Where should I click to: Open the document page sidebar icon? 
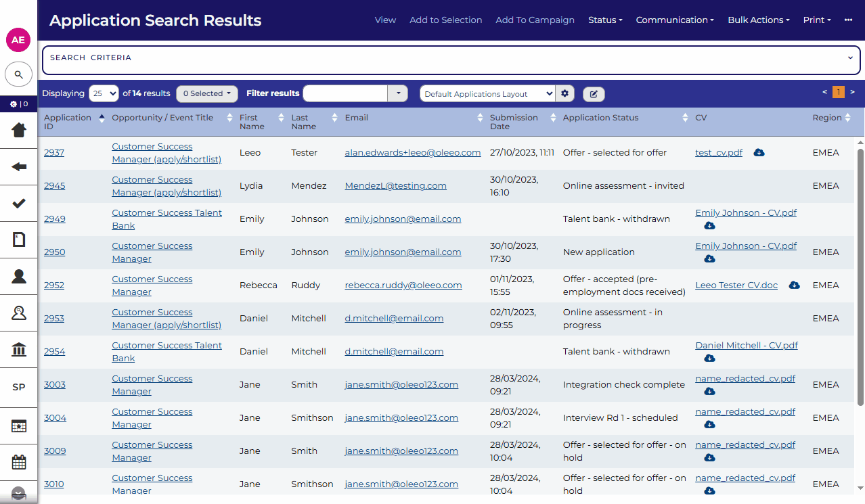pyautogui.click(x=19, y=239)
